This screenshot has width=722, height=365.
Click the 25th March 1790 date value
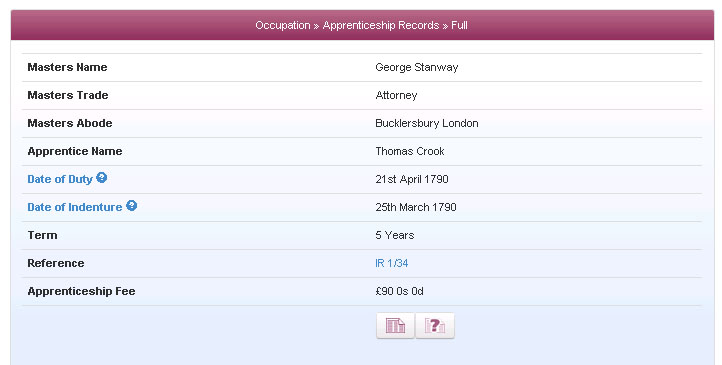point(416,208)
